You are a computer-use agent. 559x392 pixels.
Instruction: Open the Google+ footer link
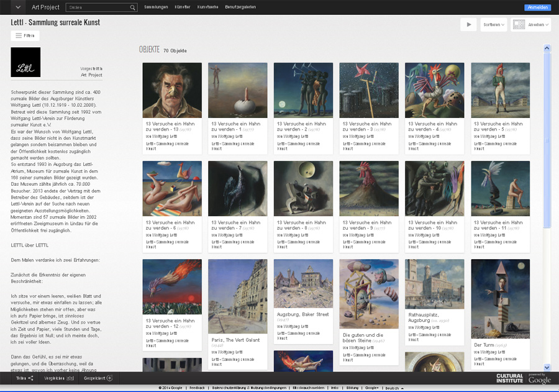coord(372,388)
